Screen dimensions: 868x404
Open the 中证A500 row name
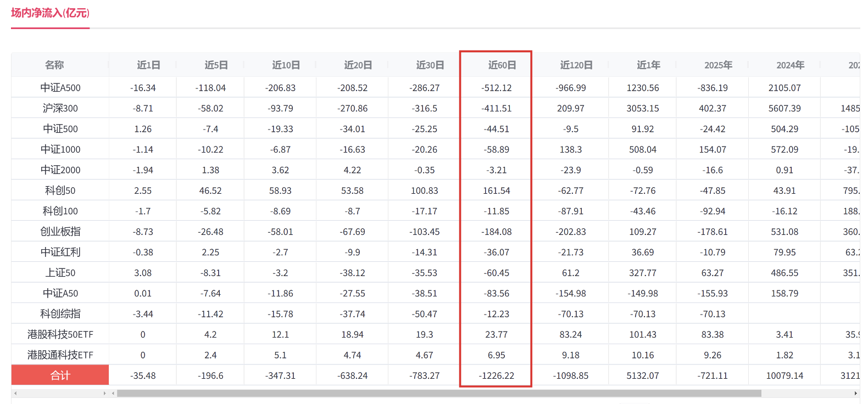60,88
